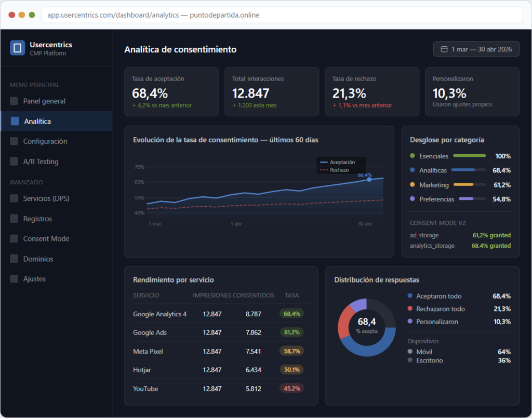The image size is (532, 418).
Task: Click the Marketing category progress bar
Action: click(469, 184)
